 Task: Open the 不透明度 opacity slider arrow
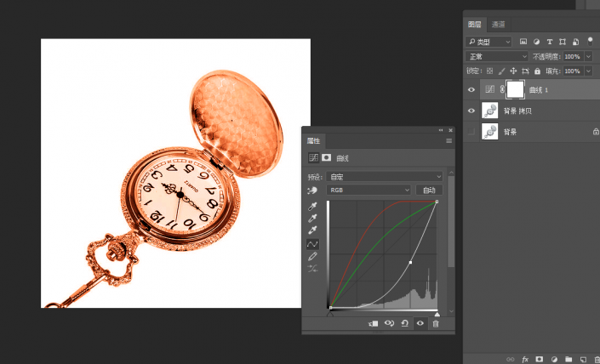[x=589, y=57]
